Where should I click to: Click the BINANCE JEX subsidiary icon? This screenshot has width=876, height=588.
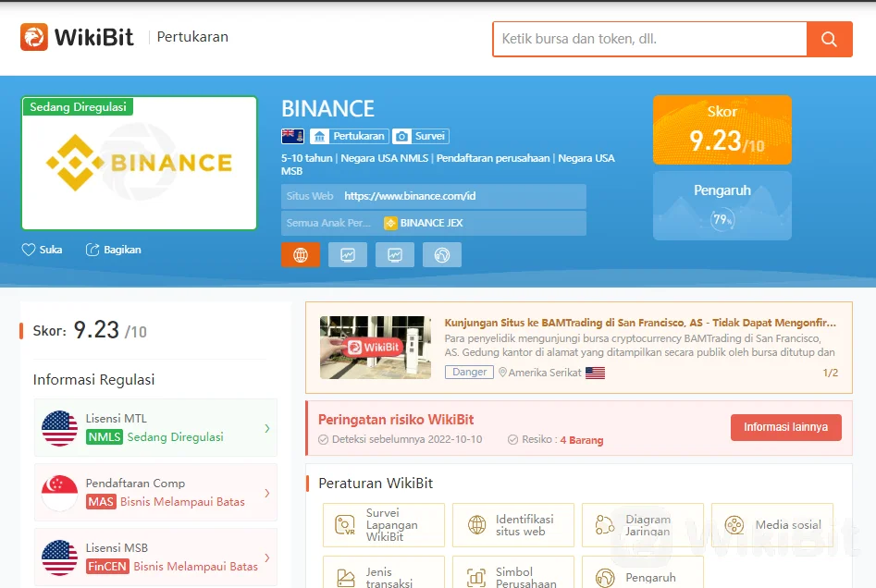(390, 223)
